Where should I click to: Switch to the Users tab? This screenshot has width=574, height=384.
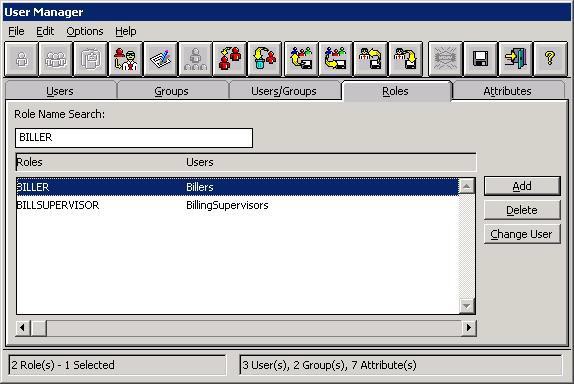(x=60, y=91)
